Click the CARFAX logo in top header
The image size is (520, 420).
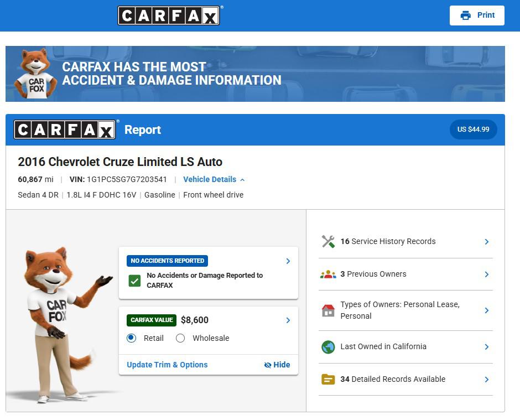click(x=169, y=15)
